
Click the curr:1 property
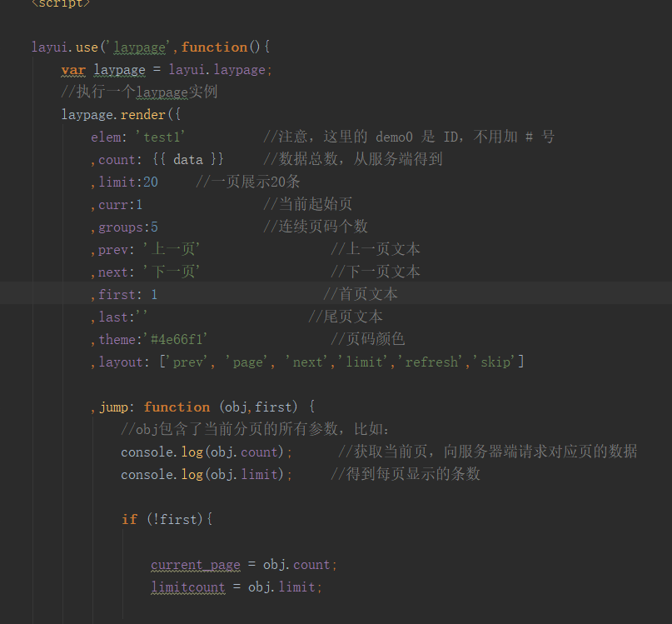point(121,205)
